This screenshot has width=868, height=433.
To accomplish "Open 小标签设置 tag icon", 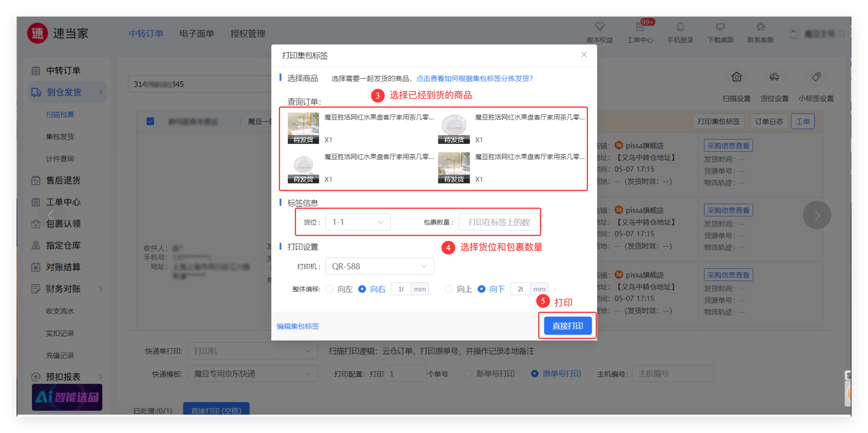I will (816, 77).
